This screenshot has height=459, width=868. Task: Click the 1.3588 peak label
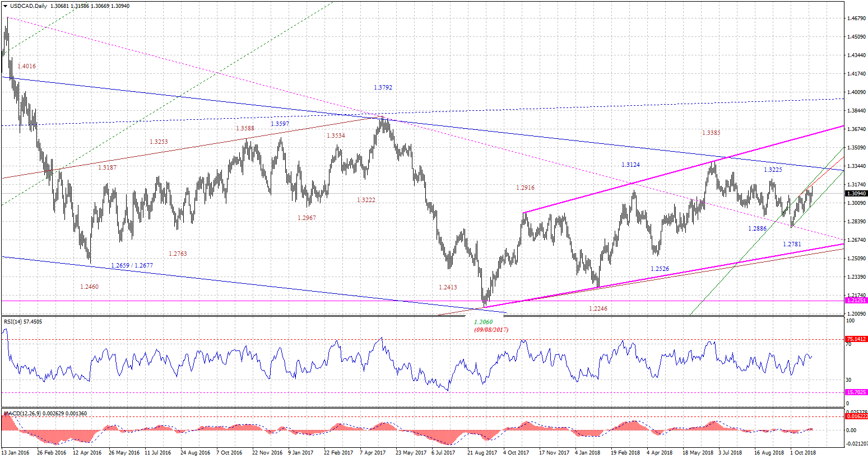click(245, 129)
